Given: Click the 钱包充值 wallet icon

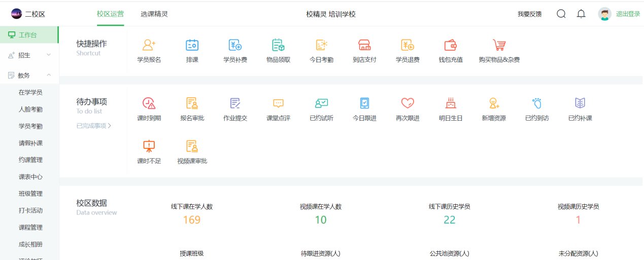Looking at the screenshot, I should click(x=451, y=45).
